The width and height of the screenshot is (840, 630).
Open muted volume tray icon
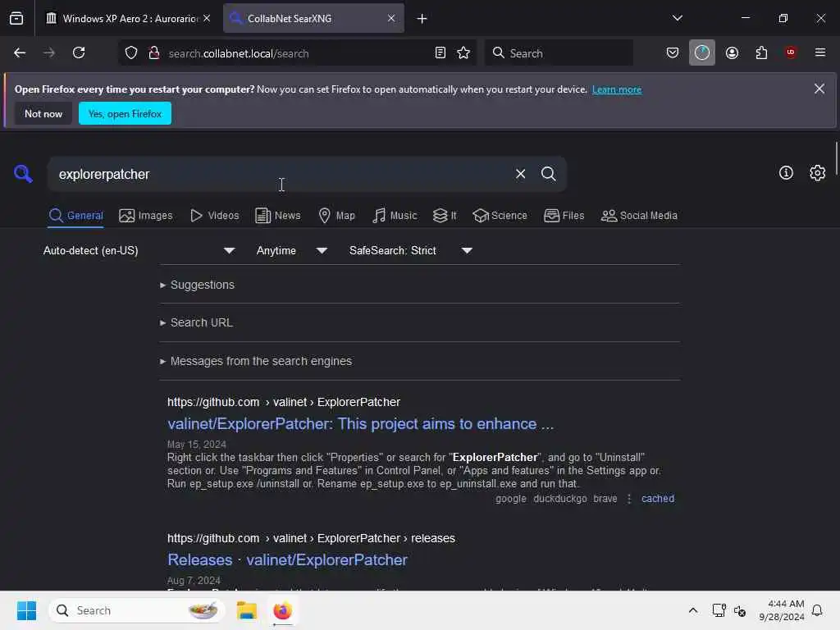[740, 610]
